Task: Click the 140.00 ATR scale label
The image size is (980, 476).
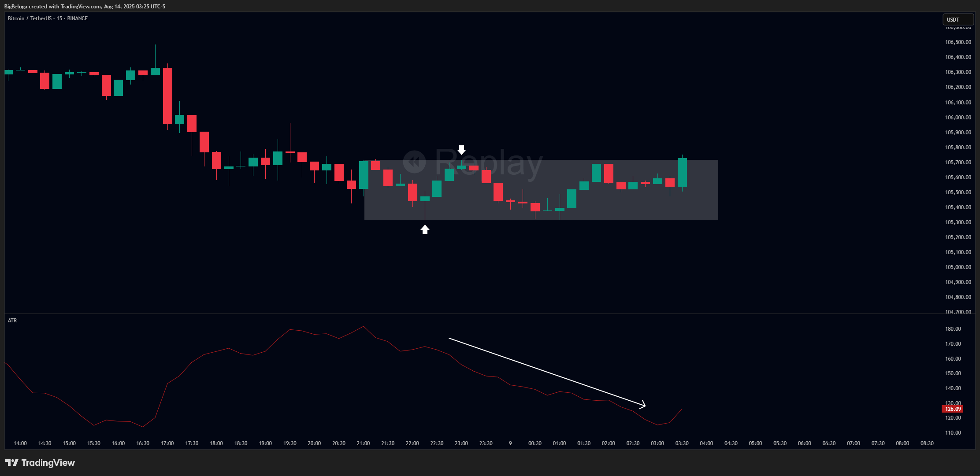Action: point(953,388)
